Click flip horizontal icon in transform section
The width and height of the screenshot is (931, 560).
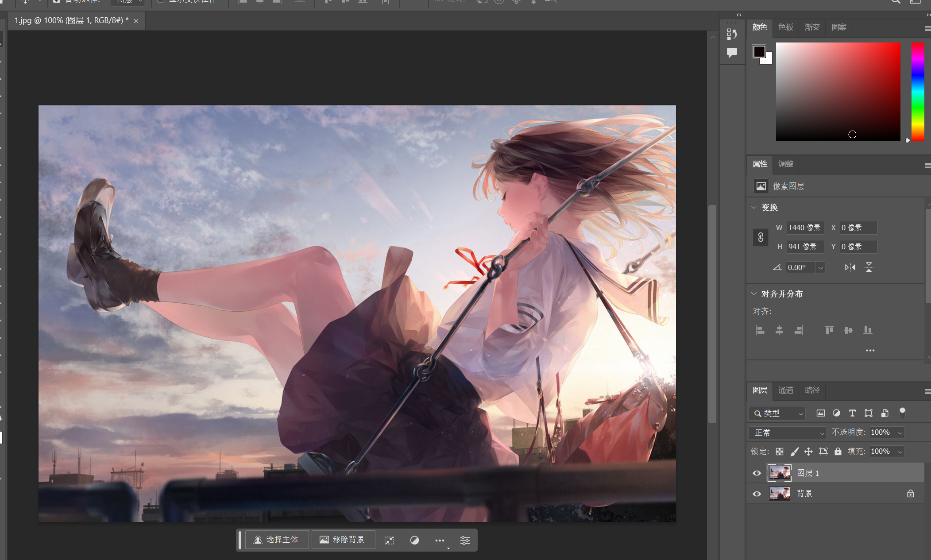(850, 267)
